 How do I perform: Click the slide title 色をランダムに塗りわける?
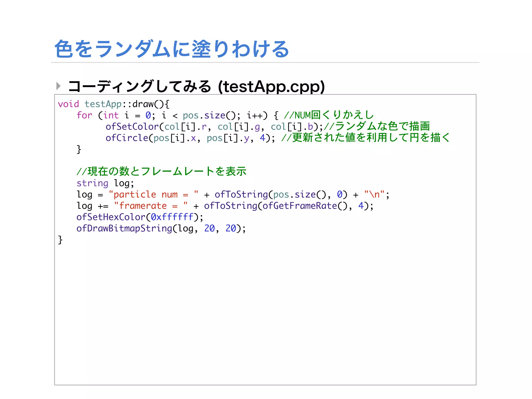point(172,49)
